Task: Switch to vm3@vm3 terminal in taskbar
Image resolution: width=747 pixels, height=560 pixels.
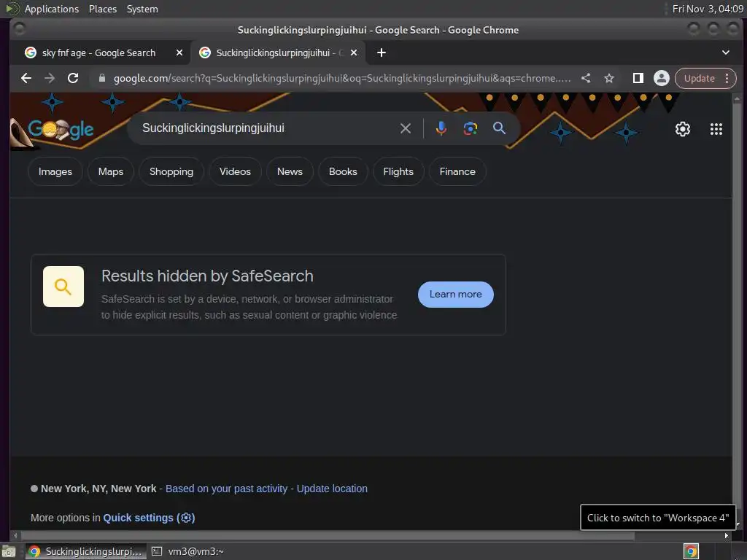Action: tap(188, 551)
